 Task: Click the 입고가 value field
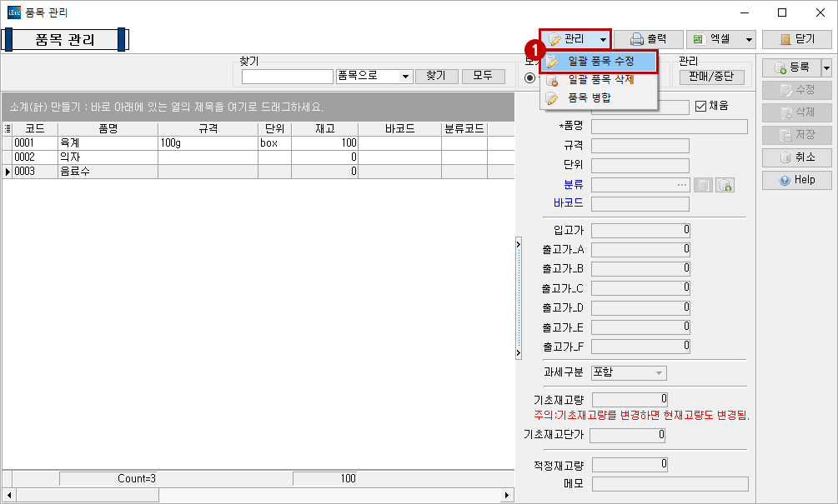640,231
